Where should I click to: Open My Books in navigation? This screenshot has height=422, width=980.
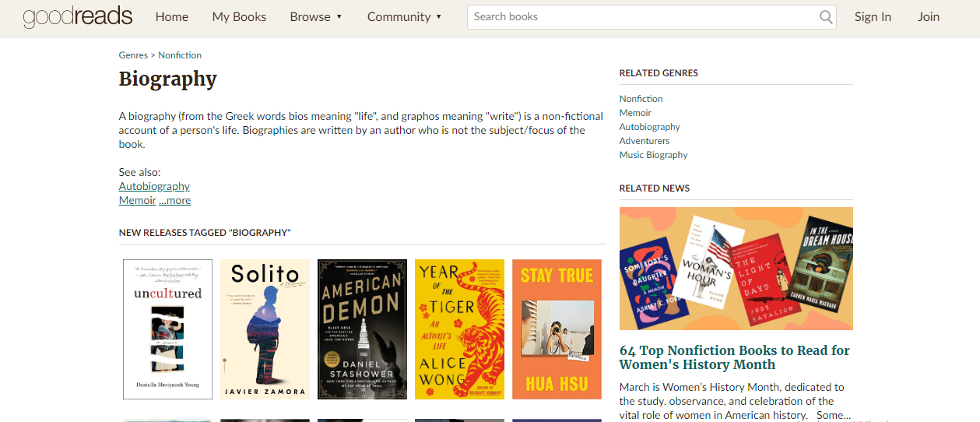coord(239,16)
